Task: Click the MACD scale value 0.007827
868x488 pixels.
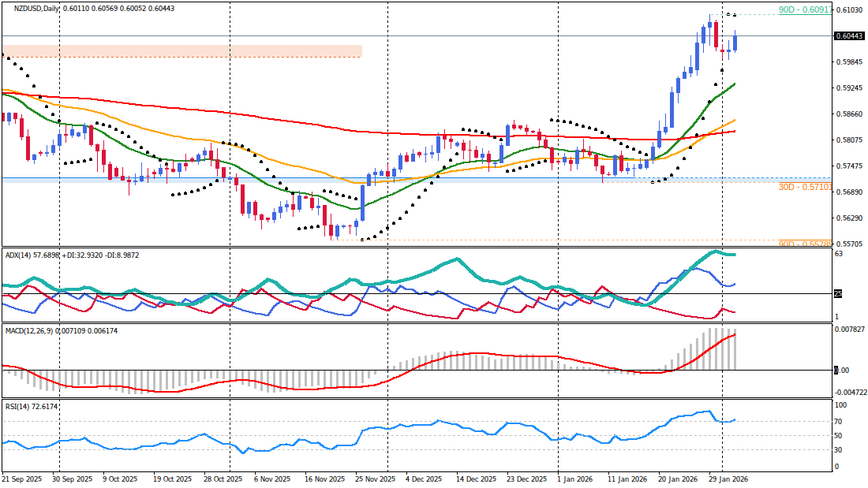Action: point(850,330)
